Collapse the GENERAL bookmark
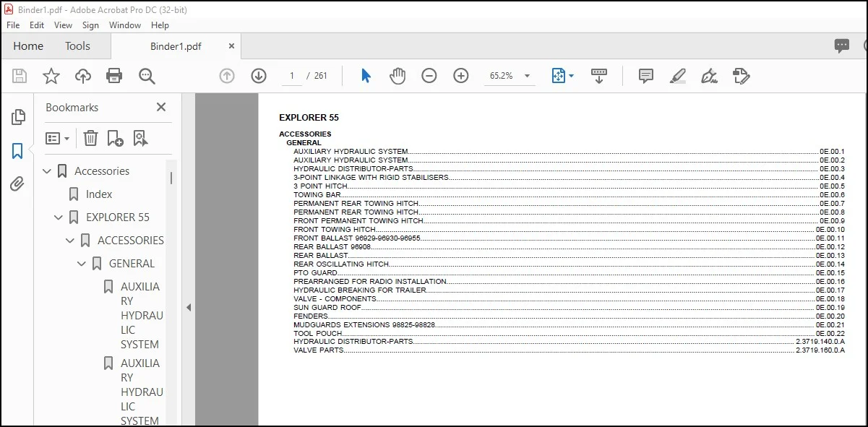 (x=82, y=264)
